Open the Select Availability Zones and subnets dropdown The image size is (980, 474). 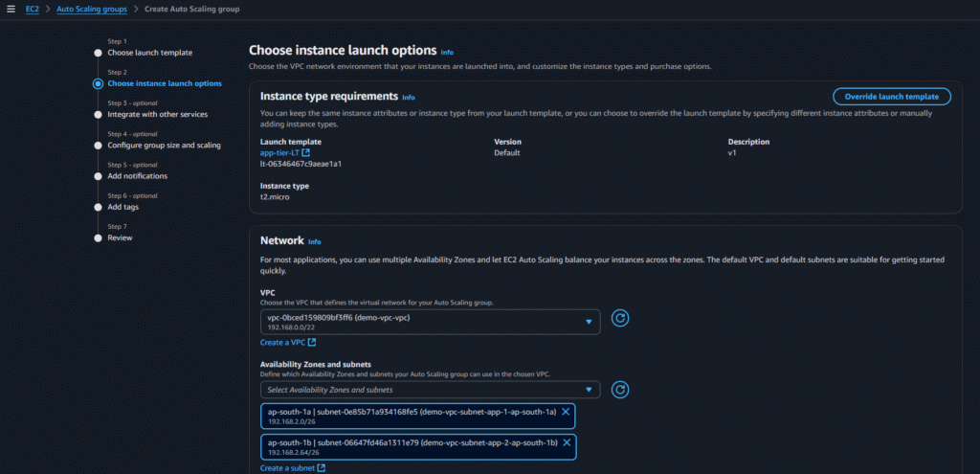coord(430,390)
